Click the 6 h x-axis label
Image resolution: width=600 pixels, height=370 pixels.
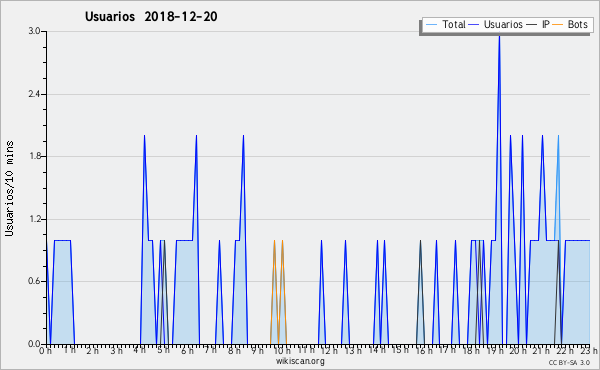coord(187,350)
